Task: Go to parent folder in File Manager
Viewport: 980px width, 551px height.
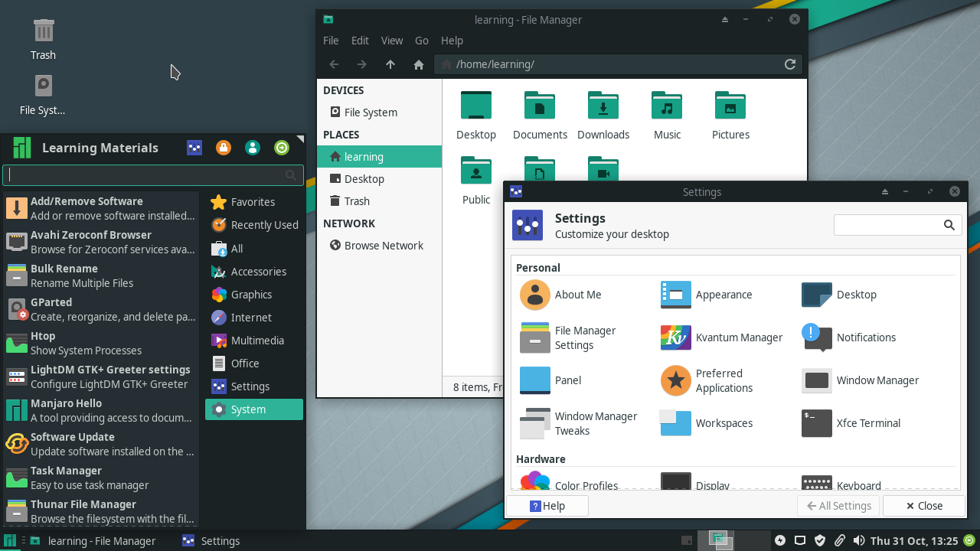Action: [x=390, y=64]
